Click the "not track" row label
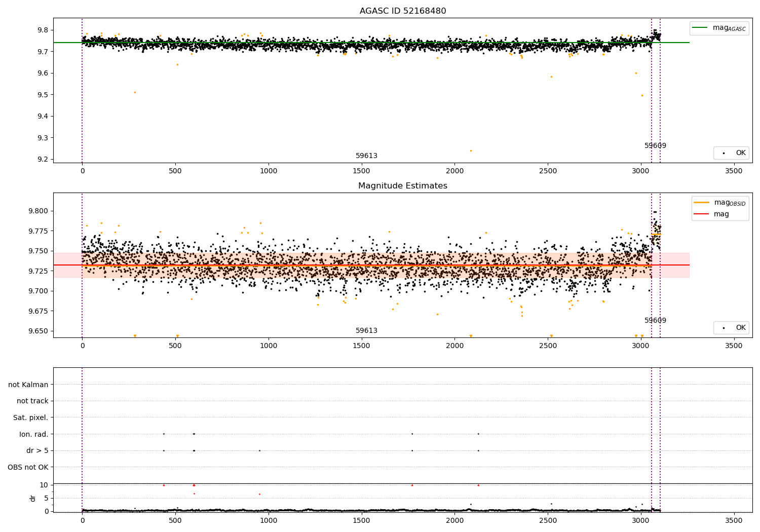This screenshot has width=760, height=532. pos(32,401)
